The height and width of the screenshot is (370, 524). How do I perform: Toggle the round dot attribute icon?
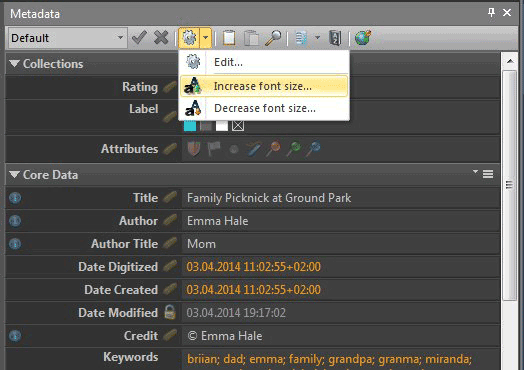click(x=234, y=149)
